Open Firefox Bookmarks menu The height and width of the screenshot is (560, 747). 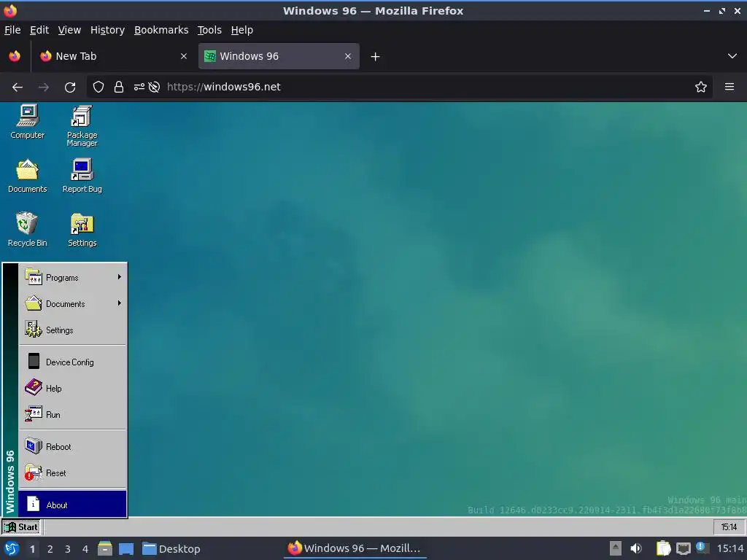point(161,30)
